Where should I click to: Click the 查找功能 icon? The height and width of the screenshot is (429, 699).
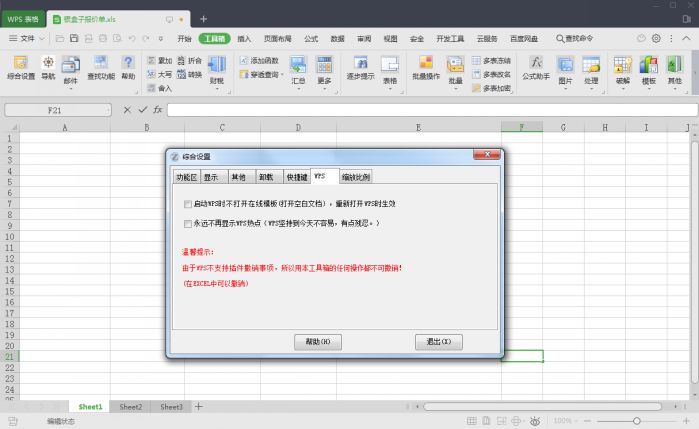(101, 68)
